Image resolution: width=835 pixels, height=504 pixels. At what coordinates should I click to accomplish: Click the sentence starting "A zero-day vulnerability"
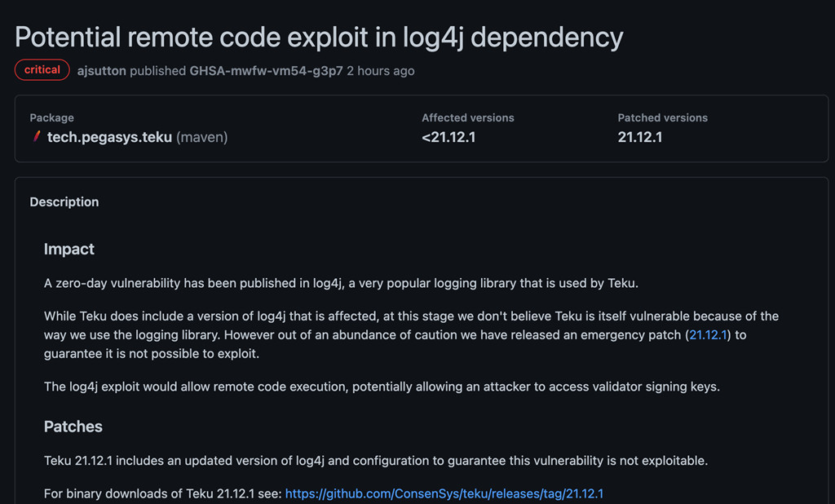[x=342, y=283]
